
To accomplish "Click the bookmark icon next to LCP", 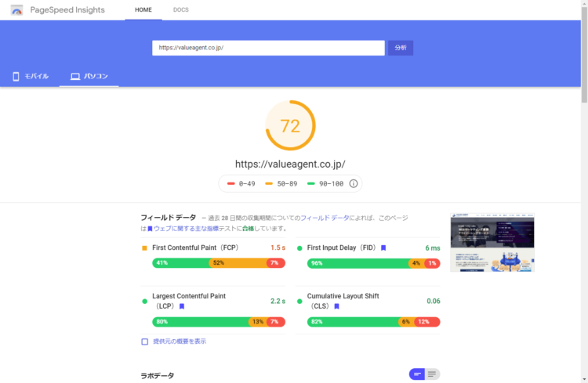I will [182, 306].
